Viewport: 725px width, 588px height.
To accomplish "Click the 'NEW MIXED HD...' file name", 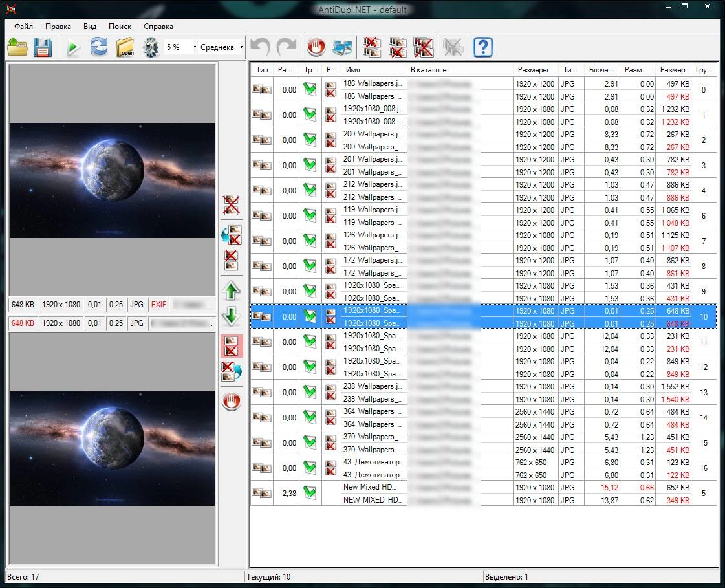I will 373,499.
